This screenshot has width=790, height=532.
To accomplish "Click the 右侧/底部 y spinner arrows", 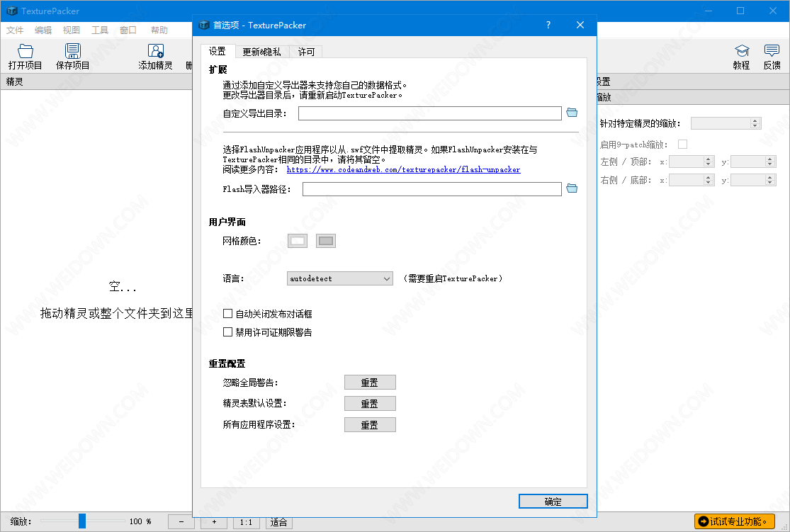I will 770,180.
